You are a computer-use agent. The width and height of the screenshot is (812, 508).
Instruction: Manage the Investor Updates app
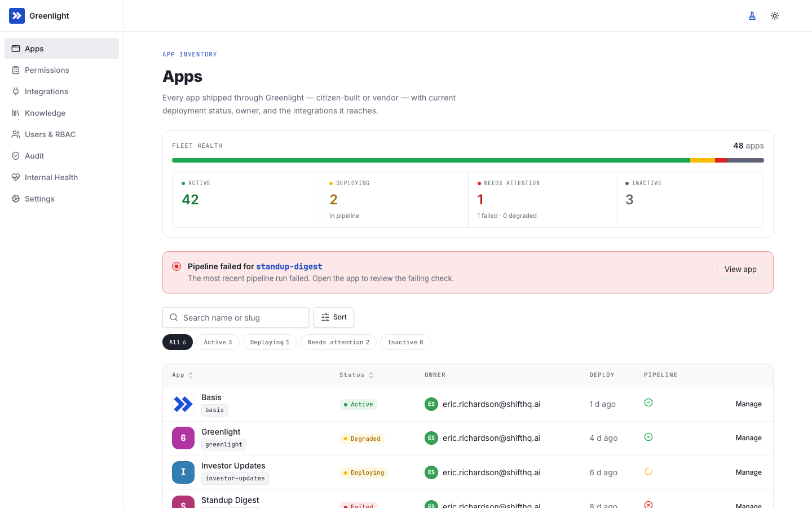tap(748, 472)
